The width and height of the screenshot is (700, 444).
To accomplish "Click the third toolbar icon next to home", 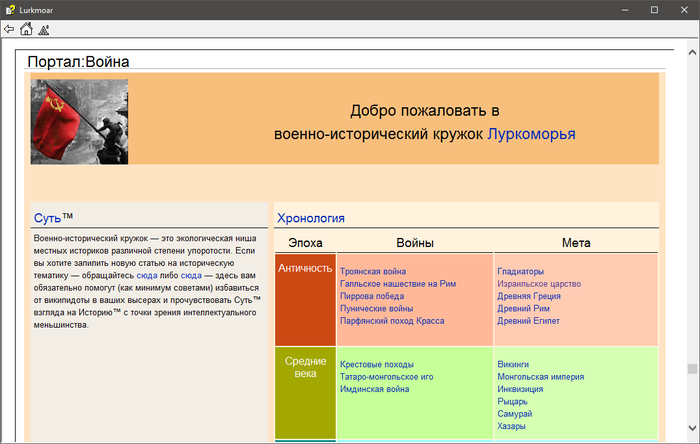I will point(43,29).
